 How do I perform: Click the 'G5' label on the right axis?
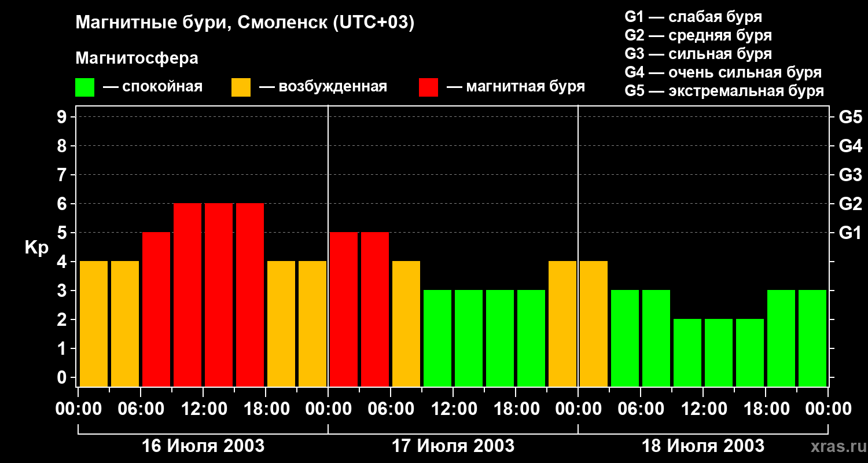click(x=850, y=117)
